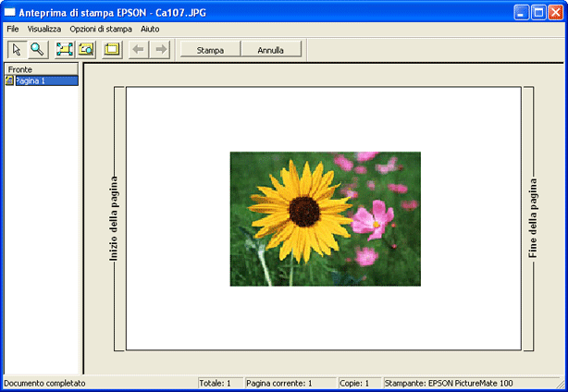Activate the magnifying glass zoom tool
The width and height of the screenshot is (568, 392).
(37, 49)
